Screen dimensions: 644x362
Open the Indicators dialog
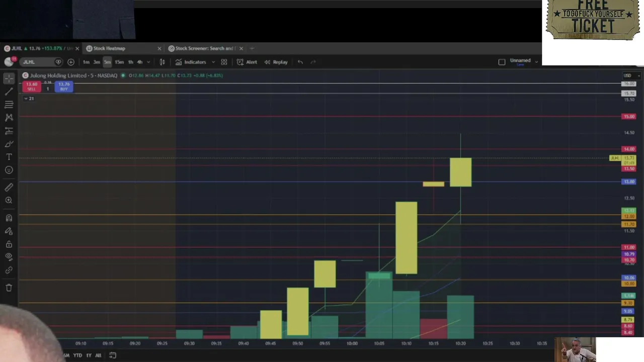191,62
